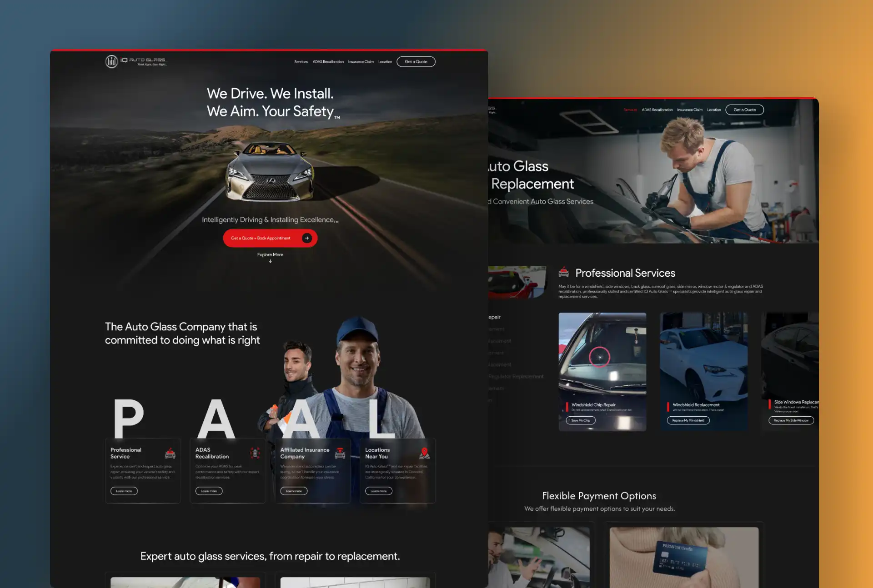Image resolution: width=873 pixels, height=588 pixels.
Task: Click down arrow under Explore More
Action: tap(270, 261)
